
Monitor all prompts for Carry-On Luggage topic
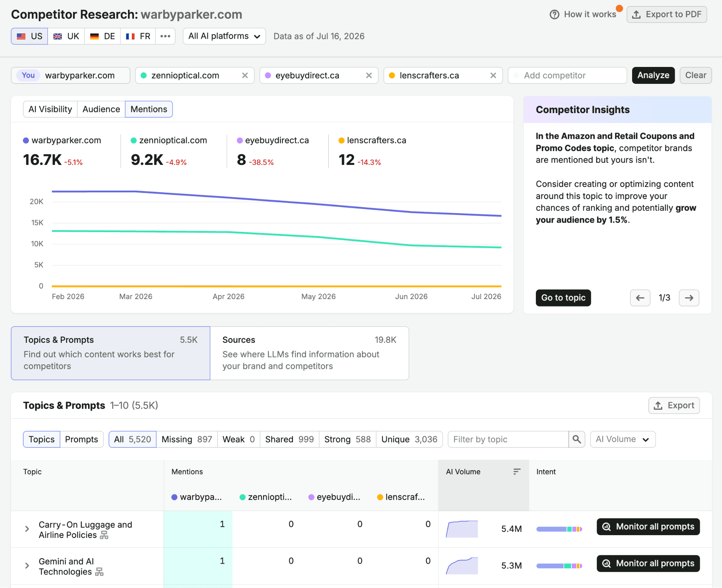point(648,527)
